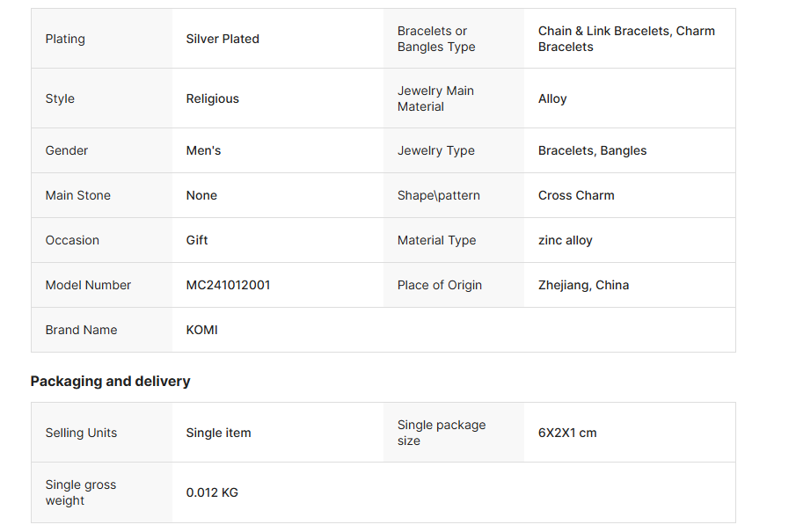Image resolution: width=796 pixels, height=532 pixels.
Task: Select the Gift occasion value
Action: pyautogui.click(x=197, y=240)
